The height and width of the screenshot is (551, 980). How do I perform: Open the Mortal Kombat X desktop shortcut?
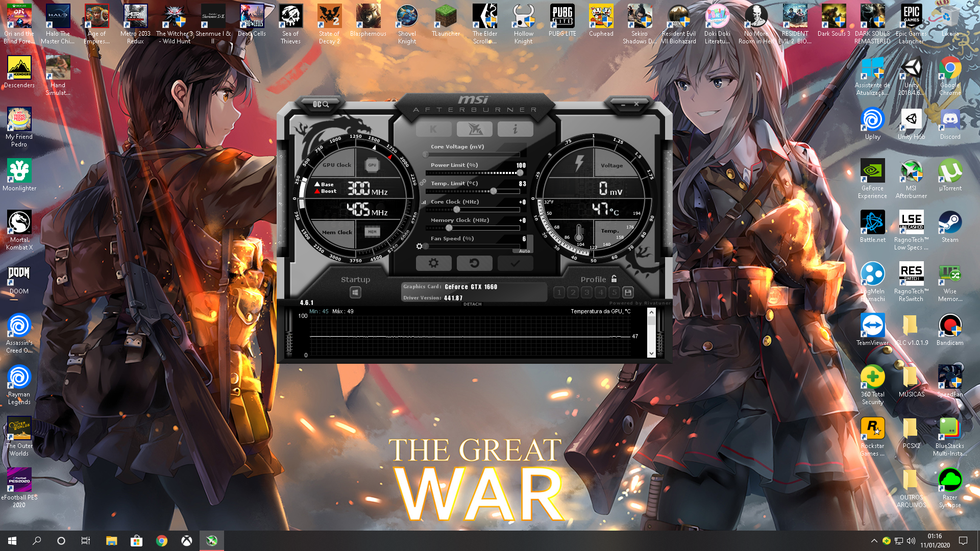[x=19, y=231]
